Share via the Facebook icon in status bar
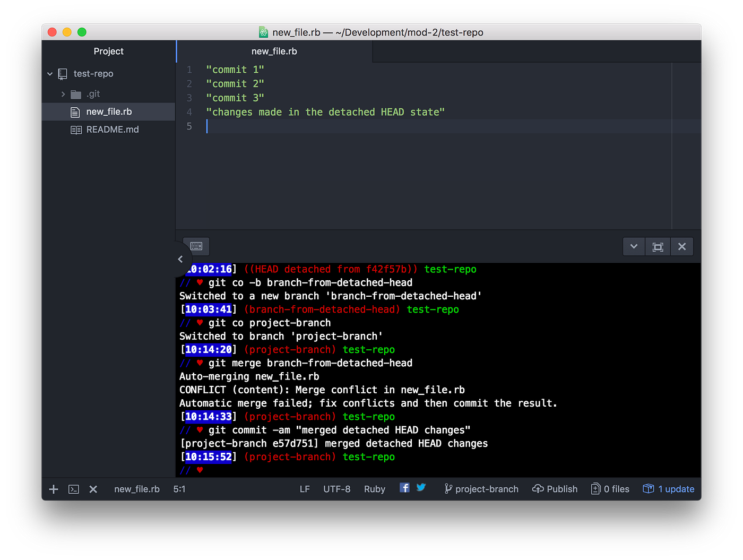 [x=404, y=488]
